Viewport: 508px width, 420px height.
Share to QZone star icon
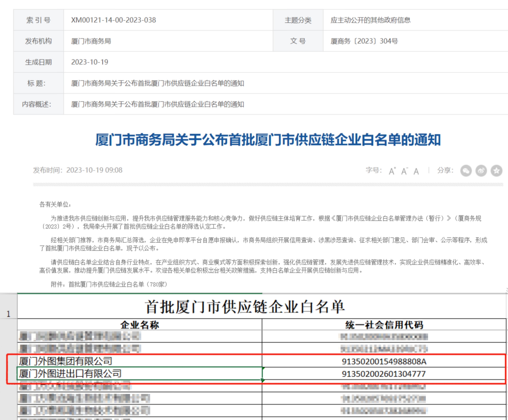pos(496,171)
